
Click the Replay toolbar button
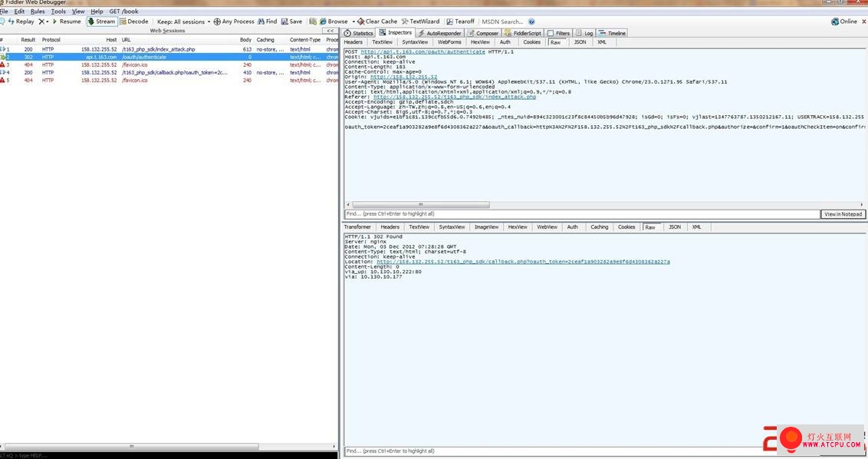pos(21,21)
